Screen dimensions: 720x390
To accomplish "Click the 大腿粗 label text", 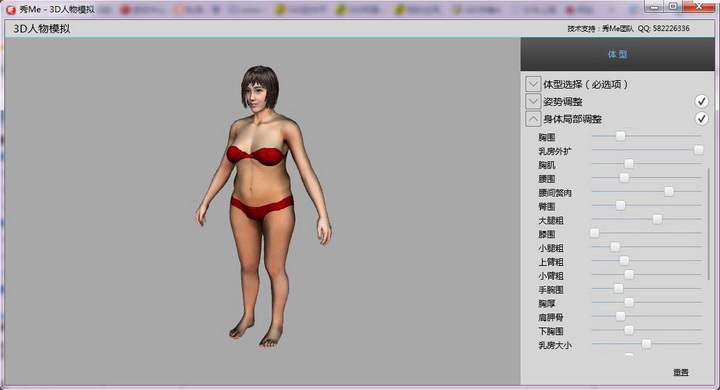I will tap(551, 220).
